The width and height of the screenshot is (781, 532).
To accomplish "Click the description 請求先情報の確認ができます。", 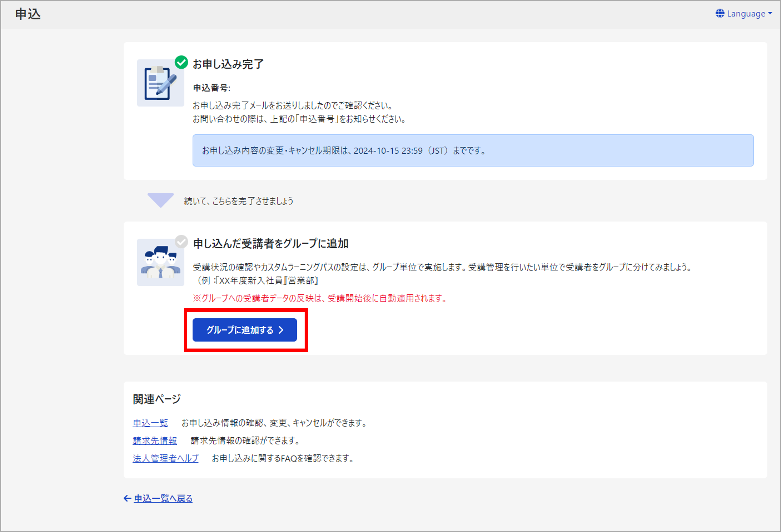I will point(246,440).
